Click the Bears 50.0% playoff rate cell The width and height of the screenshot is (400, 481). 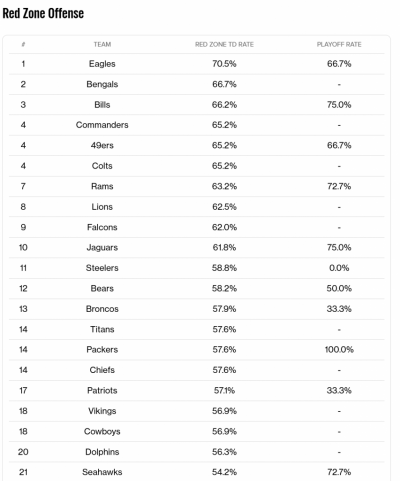tap(339, 288)
